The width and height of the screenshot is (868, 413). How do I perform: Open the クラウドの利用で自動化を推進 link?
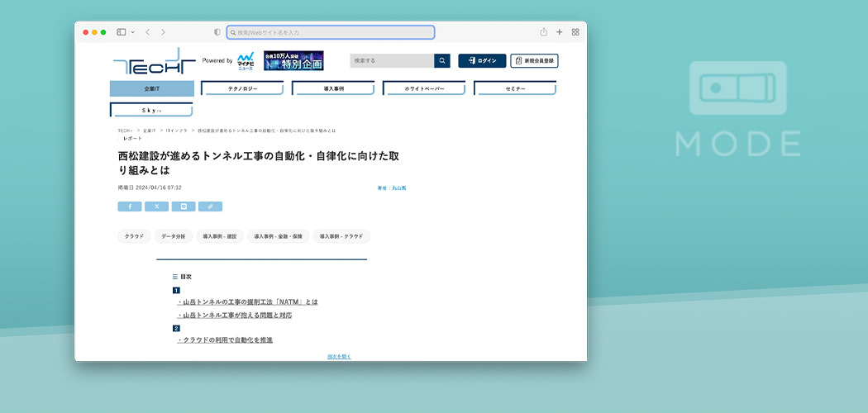click(225, 339)
